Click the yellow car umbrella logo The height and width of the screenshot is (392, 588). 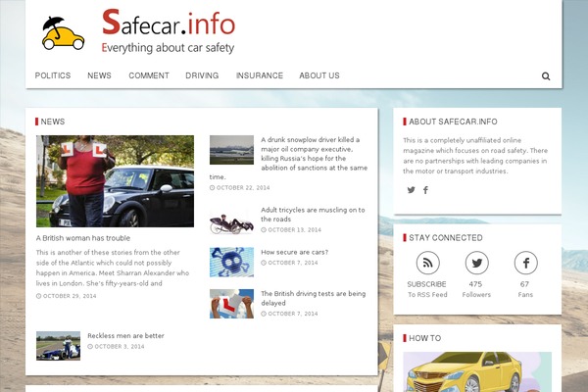pos(63,33)
